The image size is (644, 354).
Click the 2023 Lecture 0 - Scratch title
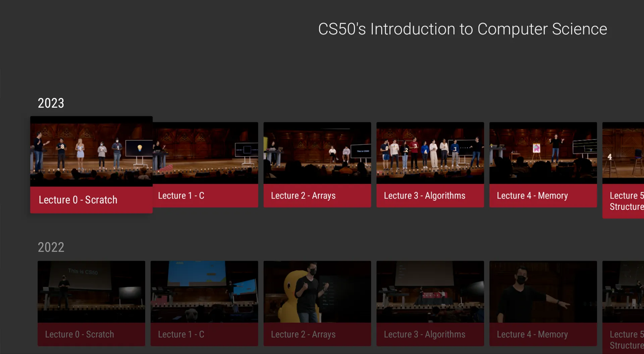78,200
